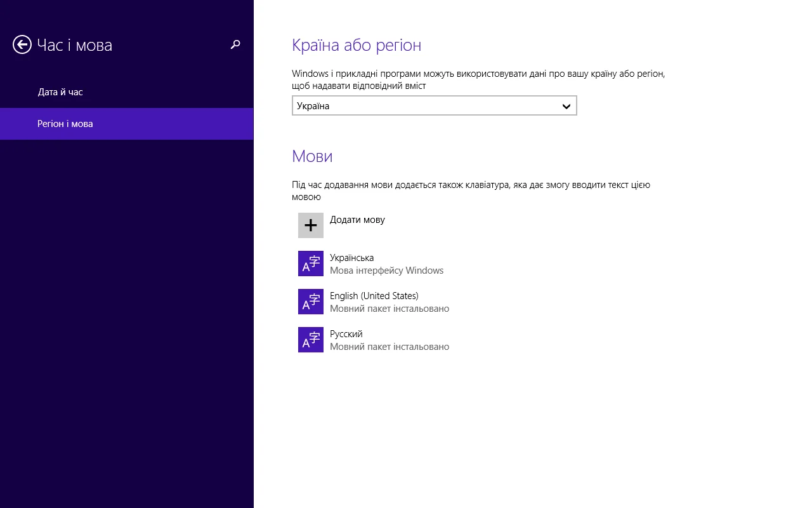Select the English (United States) label

[374, 296]
